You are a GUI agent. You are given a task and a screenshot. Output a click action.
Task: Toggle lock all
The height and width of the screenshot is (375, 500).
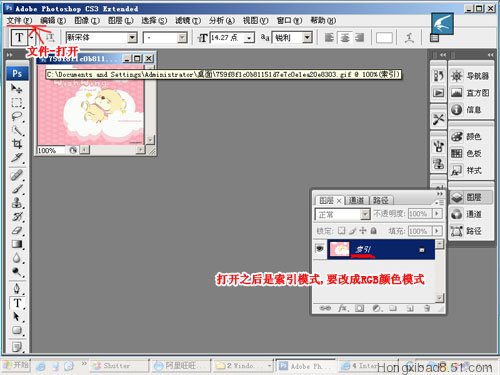coord(374,231)
